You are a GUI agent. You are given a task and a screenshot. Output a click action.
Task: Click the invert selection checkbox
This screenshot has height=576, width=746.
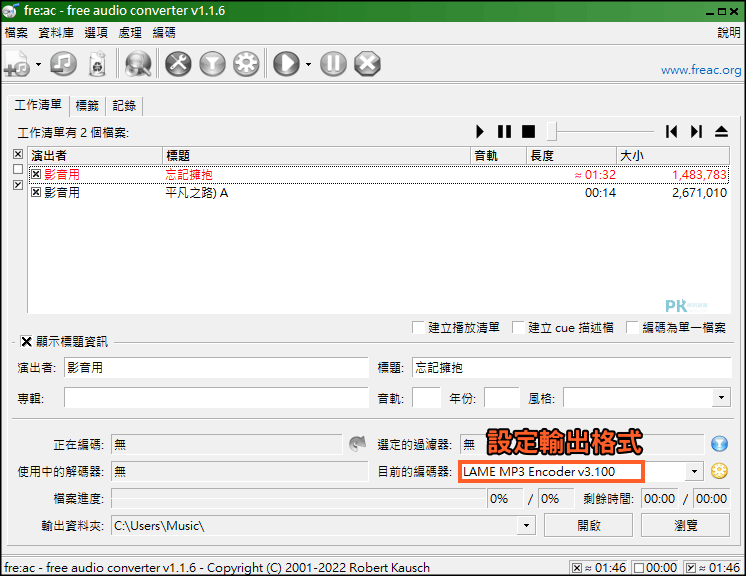[x=18, y=185]
